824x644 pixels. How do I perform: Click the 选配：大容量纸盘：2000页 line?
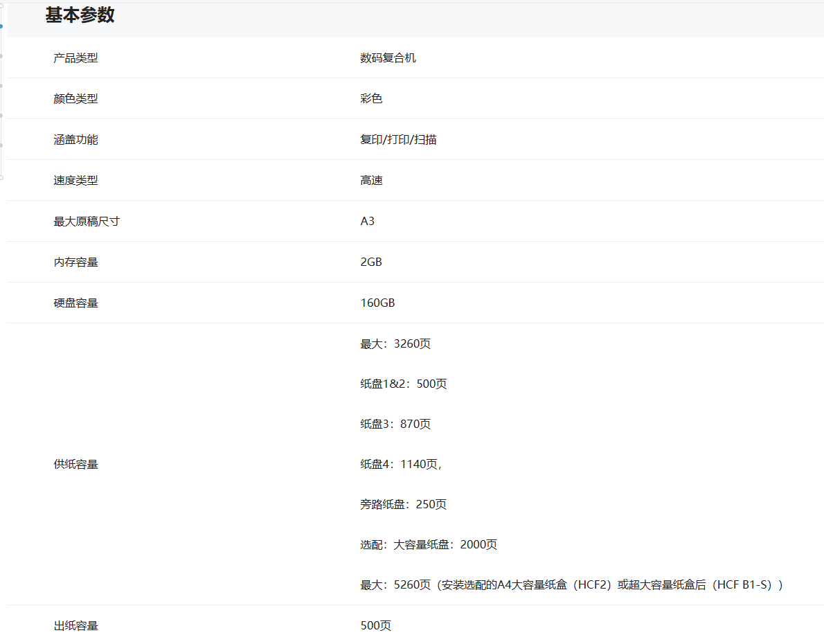click(429, 545)
